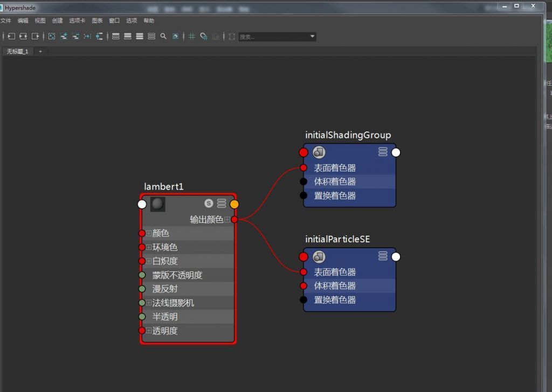Click the 输出颜色 red output port
The image size is (552, 392).
click(234, 219)
